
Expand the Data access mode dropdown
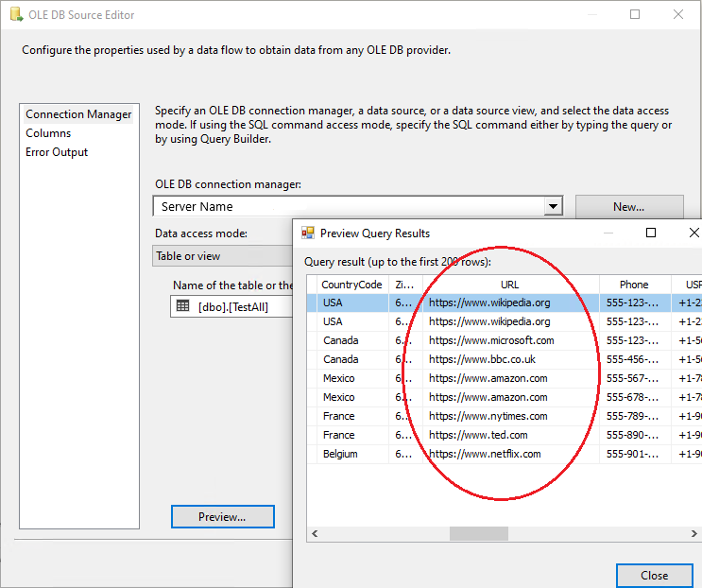click(223, 256)
